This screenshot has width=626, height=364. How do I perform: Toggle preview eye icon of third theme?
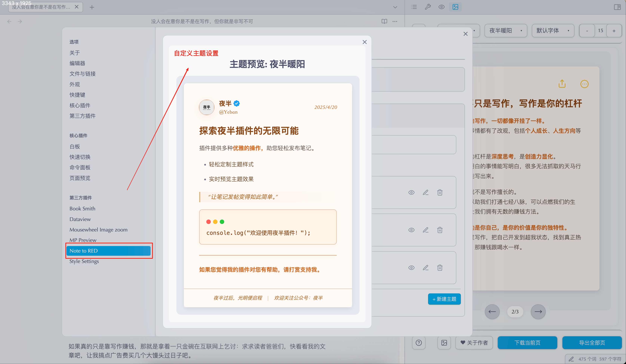411,268
